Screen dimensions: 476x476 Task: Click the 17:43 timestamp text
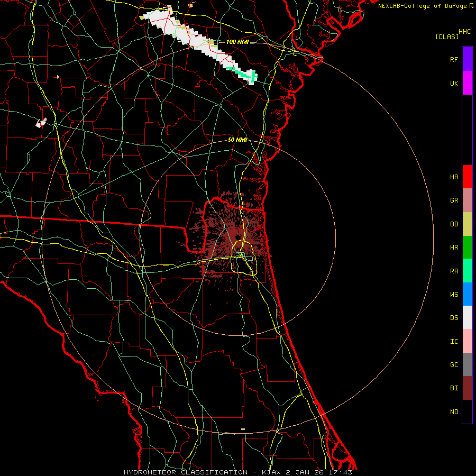click(341, 472)
